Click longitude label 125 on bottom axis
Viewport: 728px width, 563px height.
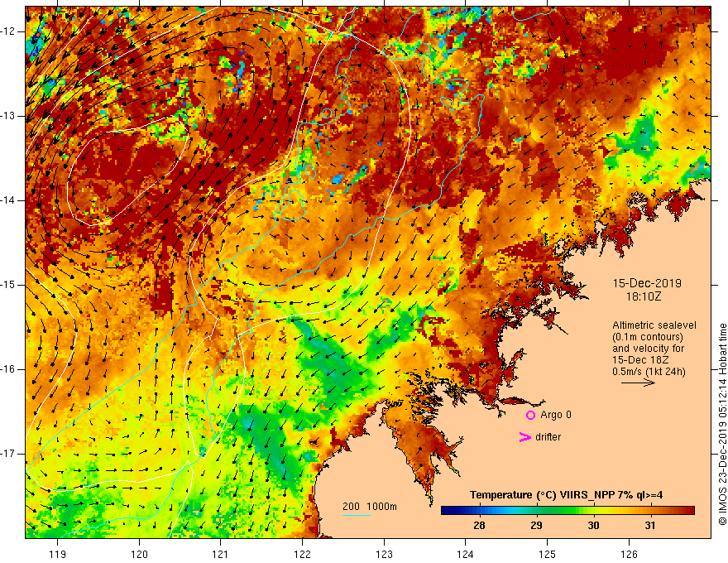point(548,554)
